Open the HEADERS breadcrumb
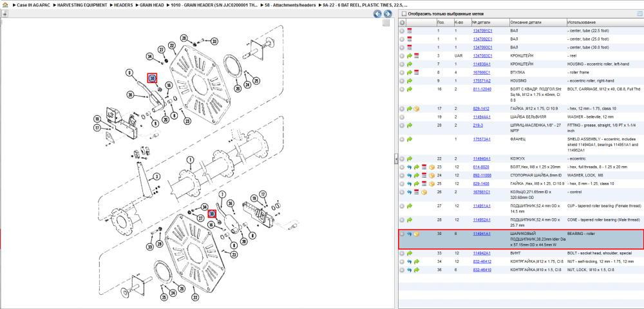 (x=124, y=5)
